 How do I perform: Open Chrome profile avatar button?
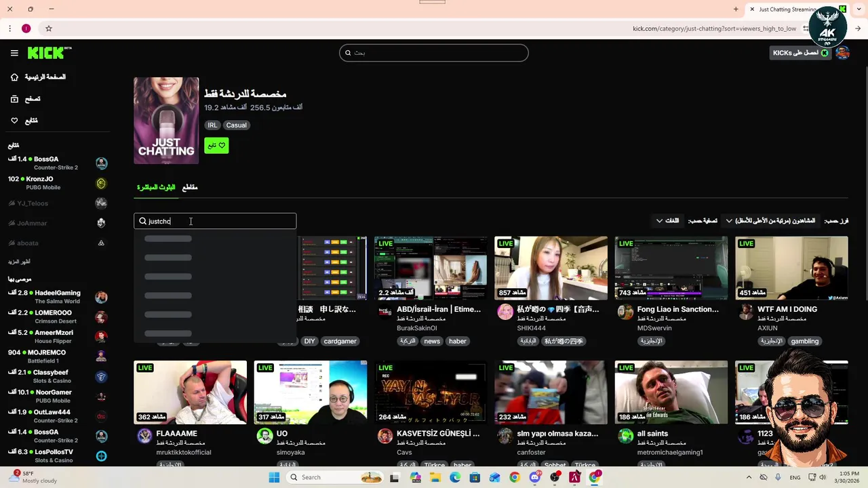[x=26, y=28]
